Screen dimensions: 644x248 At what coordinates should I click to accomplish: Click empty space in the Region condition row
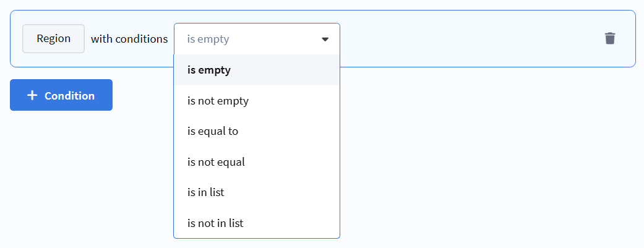pos(470,39)
